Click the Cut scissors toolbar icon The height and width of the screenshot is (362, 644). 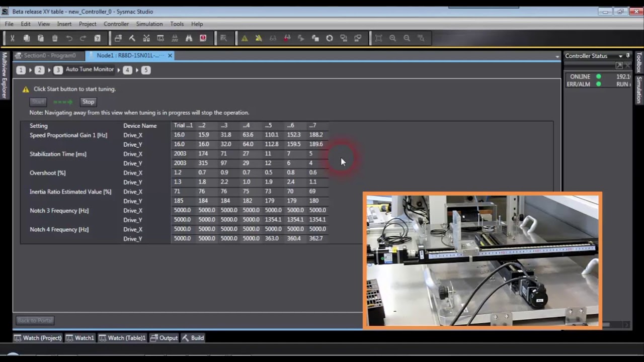(13, 38)
